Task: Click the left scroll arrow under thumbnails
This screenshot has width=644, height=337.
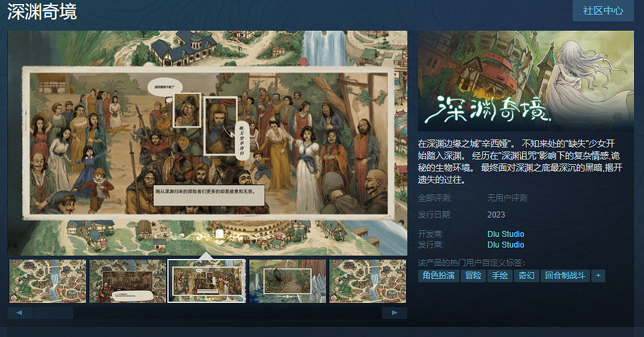Action: pos(19,313)
